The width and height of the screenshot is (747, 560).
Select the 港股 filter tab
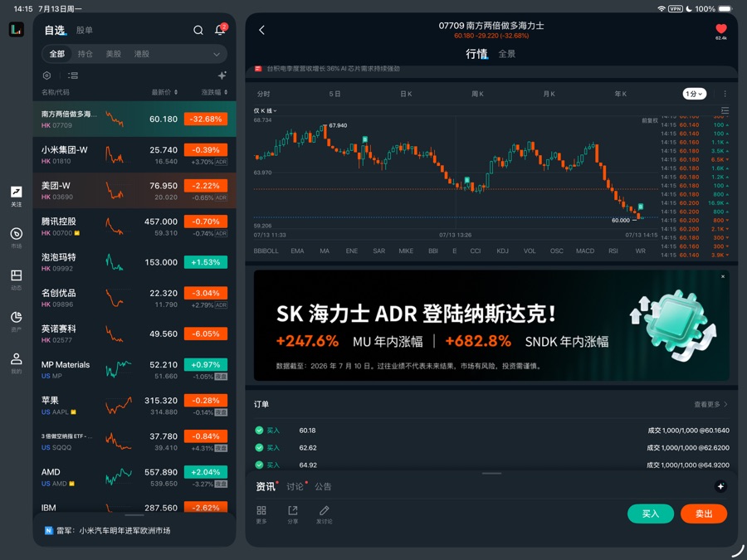(x=141, y=54)
